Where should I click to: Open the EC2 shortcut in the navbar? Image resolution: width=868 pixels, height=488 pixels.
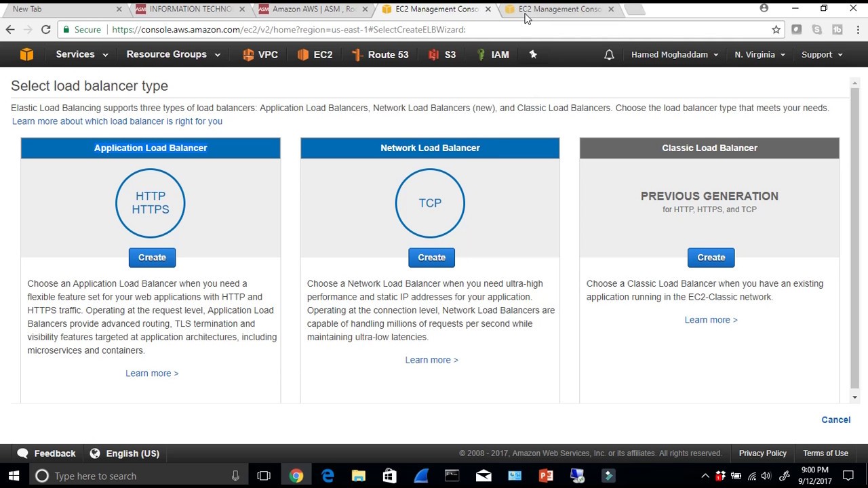coord(315,55)
